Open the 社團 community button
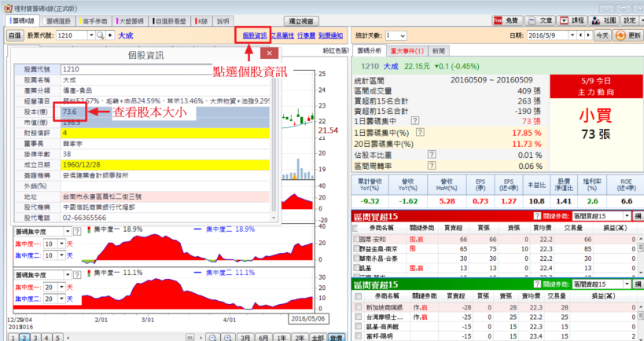The height and width of the screenshot is (341, 644). (x=604, y=20)
